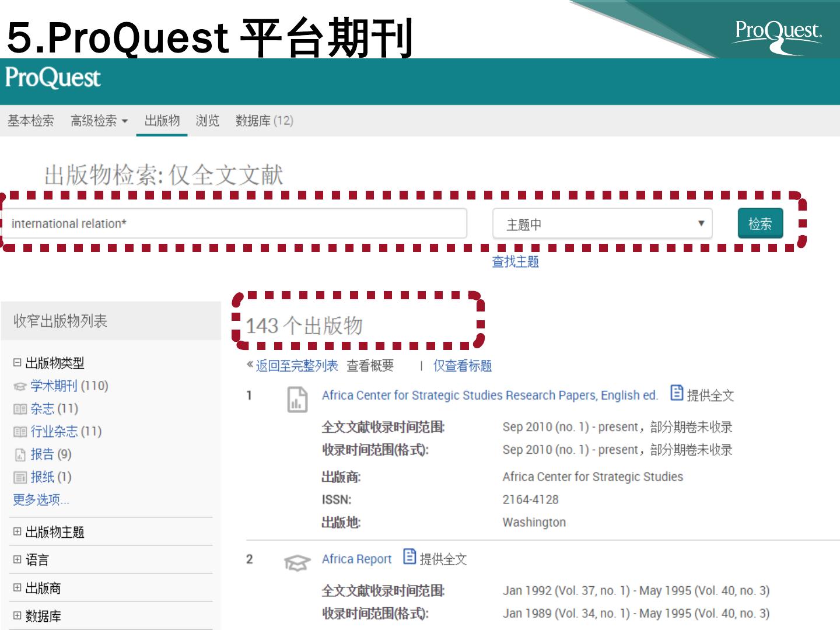Viewport: 840px width, 630px height.
Task: Filter by 报纸 (1)
Action: click(x=51, y=477)
